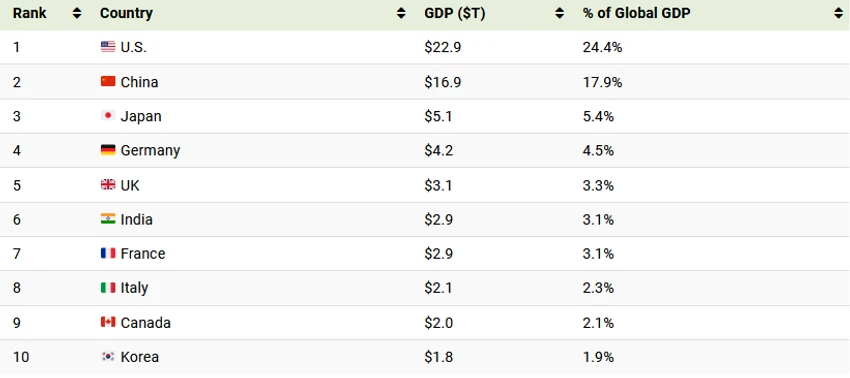Click the India flag icon
This screenshot has width=850, height=378.
[x=108, y=219]
